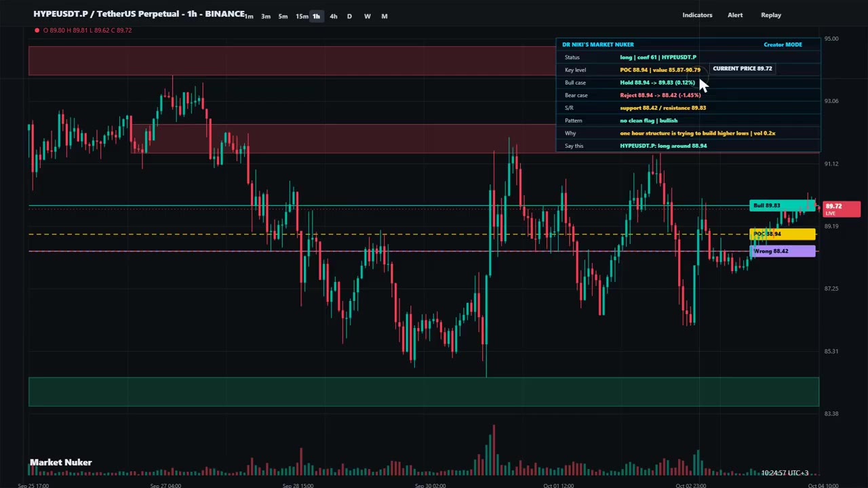Switch to the 5m timeframe
Image resolution: width=868 pixels, height=488 pixels.
[283, 16]
